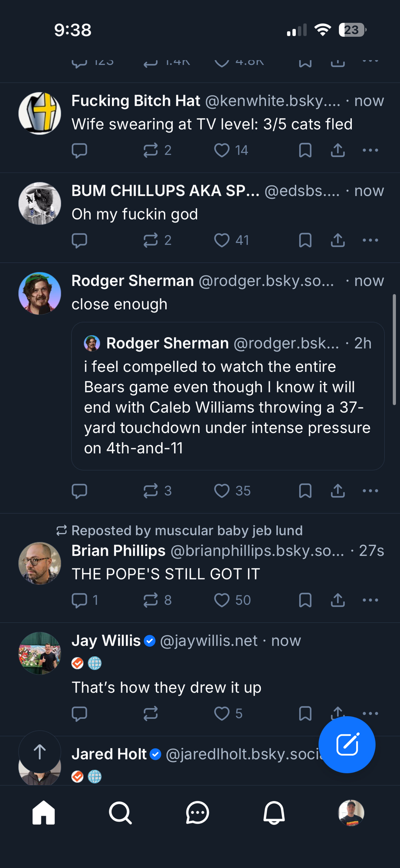The image size is (400, 868).
Task: Open "muscular baby jeb lund" reposter link
Action: pyautogui.click(x=229, y=530)
